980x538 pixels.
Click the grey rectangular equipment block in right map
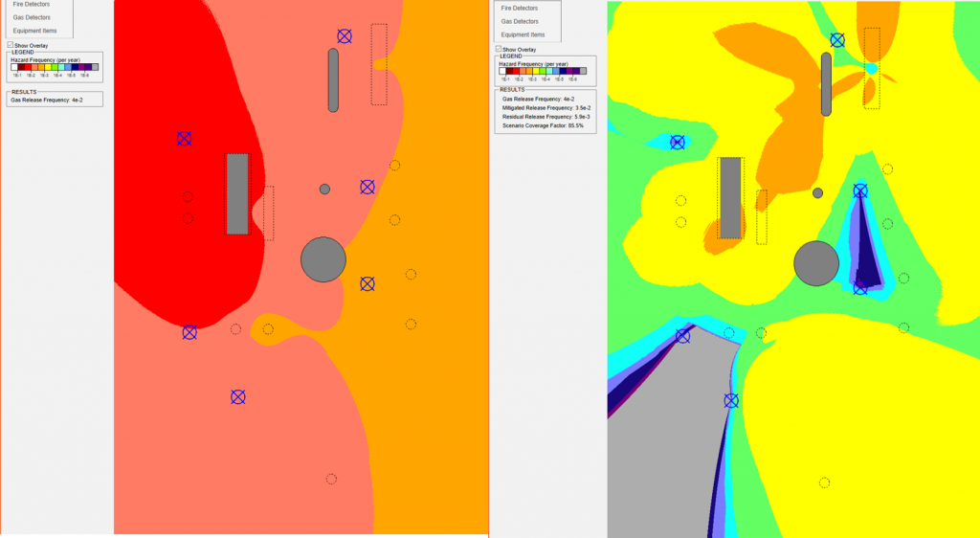click(730, 197)
